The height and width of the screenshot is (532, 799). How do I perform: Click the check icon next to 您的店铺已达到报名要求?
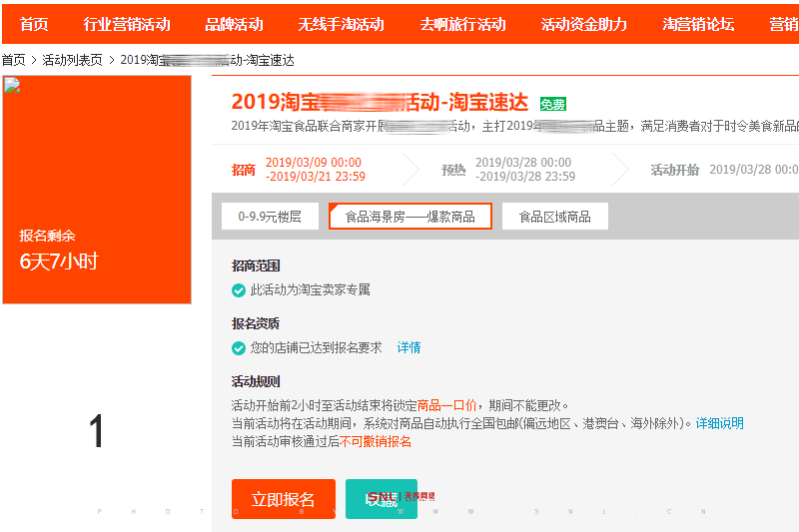tap(239, 348)
